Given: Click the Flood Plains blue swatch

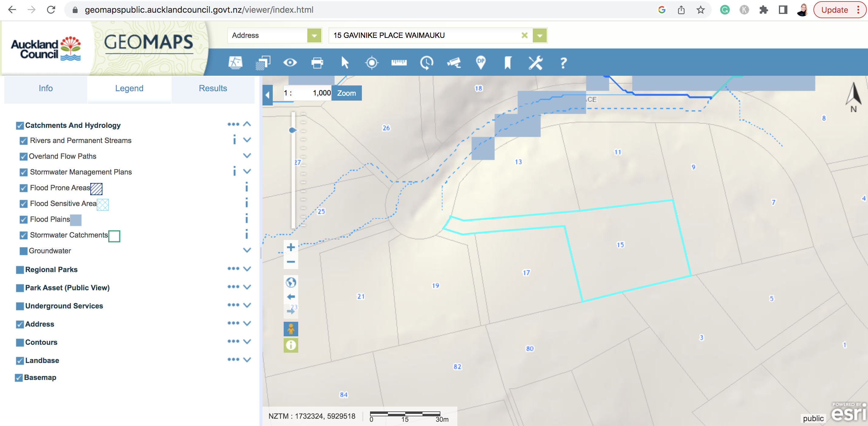Looking at the screenshot, I should [x=76, y=220].
